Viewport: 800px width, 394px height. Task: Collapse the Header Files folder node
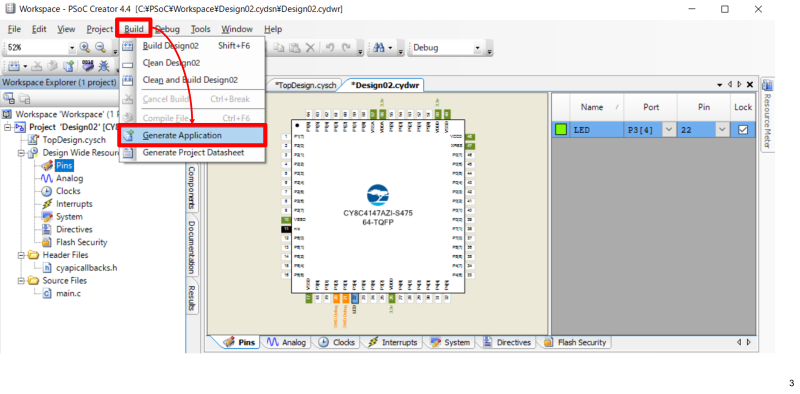point(21,255)
